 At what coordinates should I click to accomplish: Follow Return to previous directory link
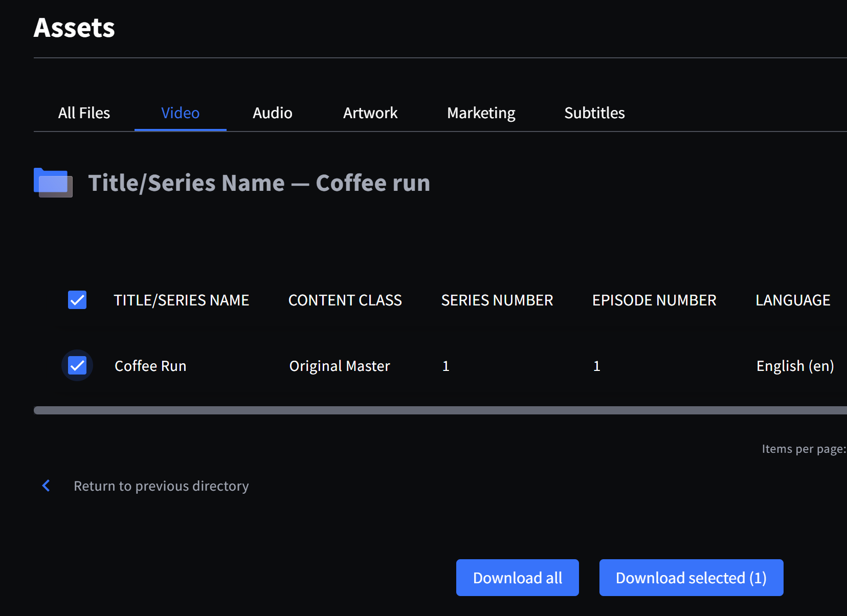tap(161, 486)
